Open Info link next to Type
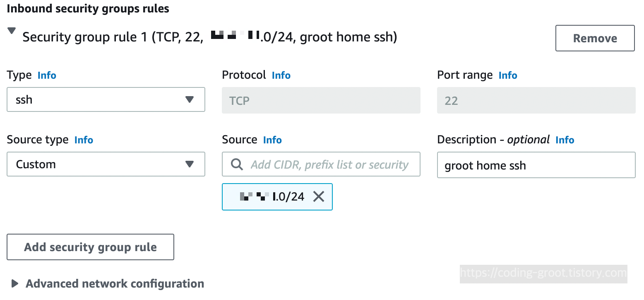This screenshot has height=300, width=644. [47, 75]
